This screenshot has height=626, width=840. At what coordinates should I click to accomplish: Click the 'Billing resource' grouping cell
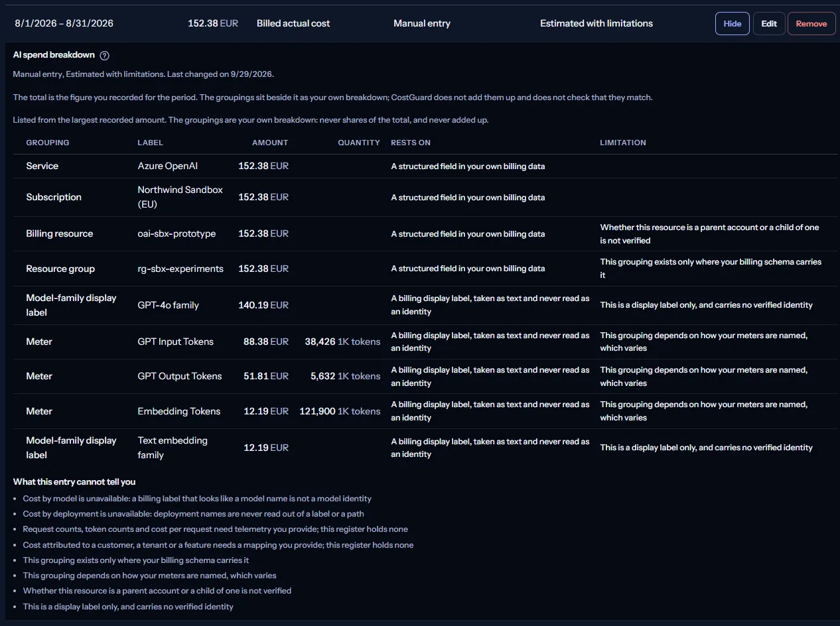pyautogui.click(x=60, y=233)
